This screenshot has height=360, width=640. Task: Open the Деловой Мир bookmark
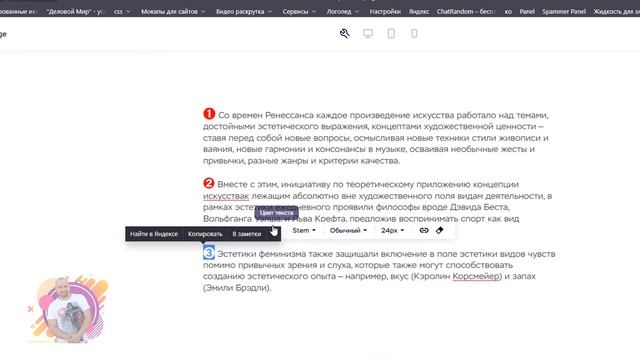click(76, 11)
